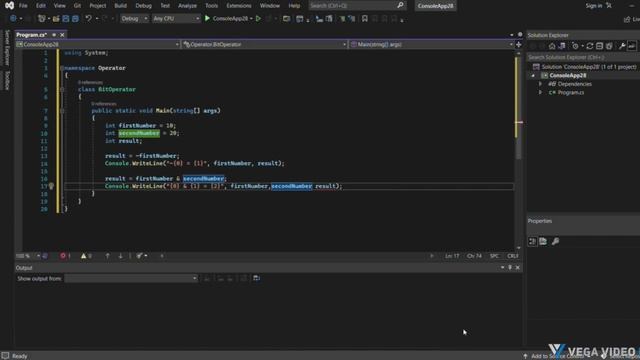640x360 pixels.
Task: Click the CRLF line ending indicator
Action: click(513, 256)
